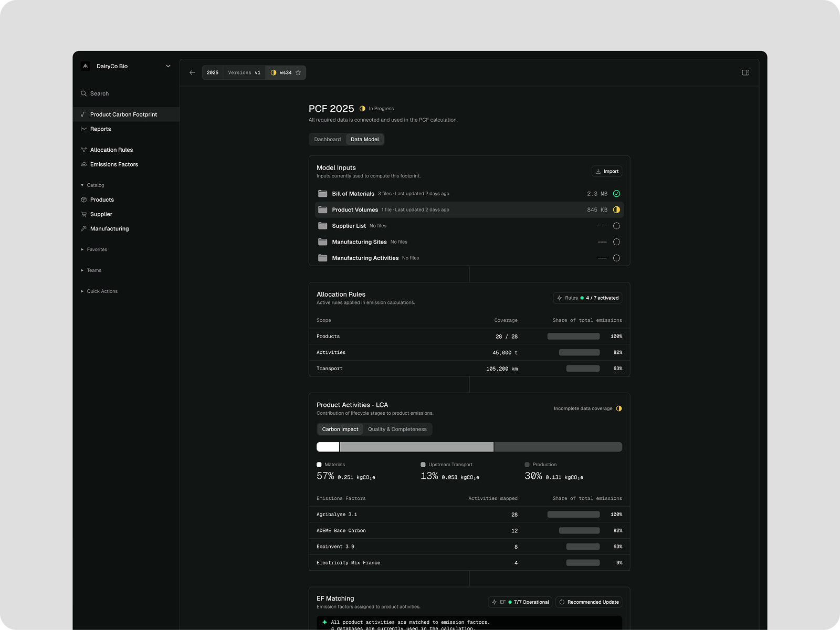Click Supplier List empty status circle
The width and height of the screenshot is (840, 630).
pyautogui.click(x=616, y=226)
